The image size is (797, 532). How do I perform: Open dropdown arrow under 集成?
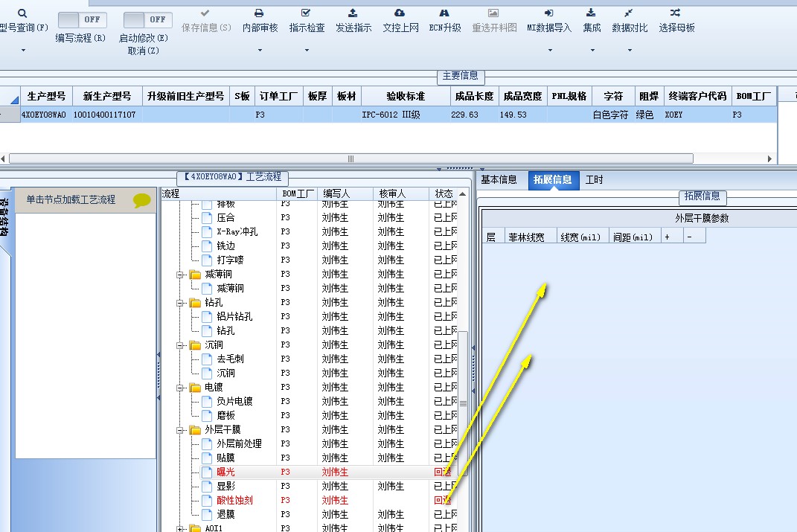[x=592, y=51]
